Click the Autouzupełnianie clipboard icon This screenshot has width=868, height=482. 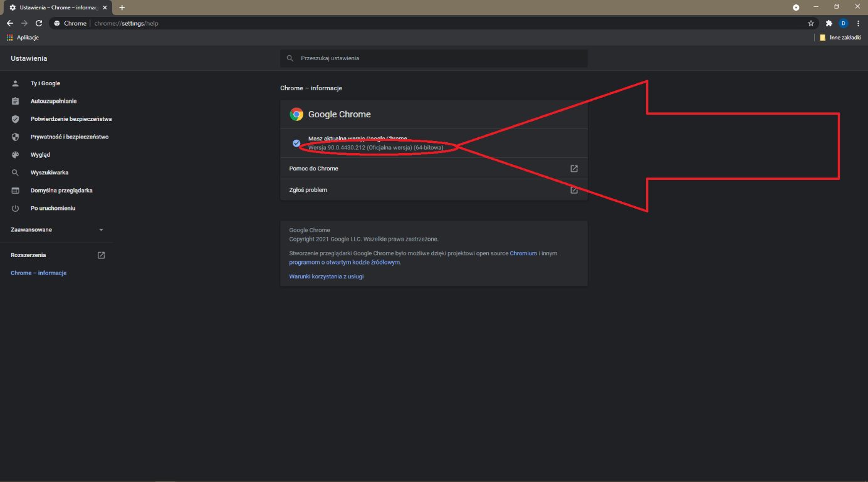pos(16,101)
